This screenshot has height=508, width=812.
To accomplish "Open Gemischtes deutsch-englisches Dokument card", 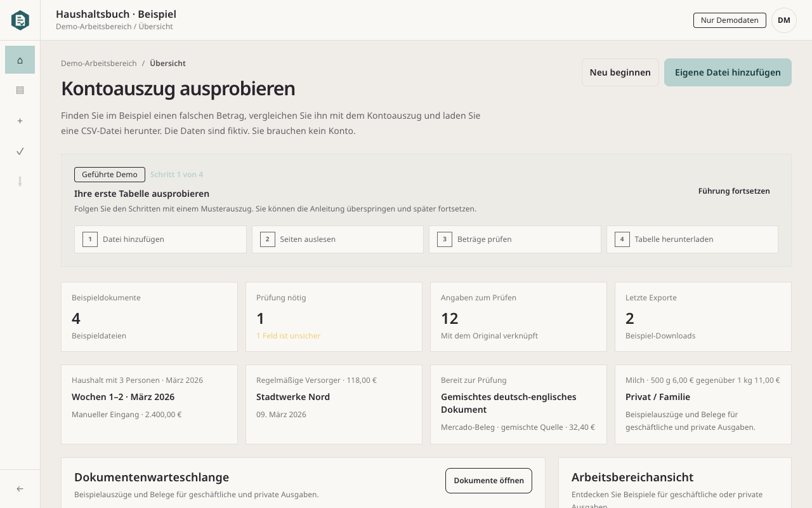I will tap(518, 404).
